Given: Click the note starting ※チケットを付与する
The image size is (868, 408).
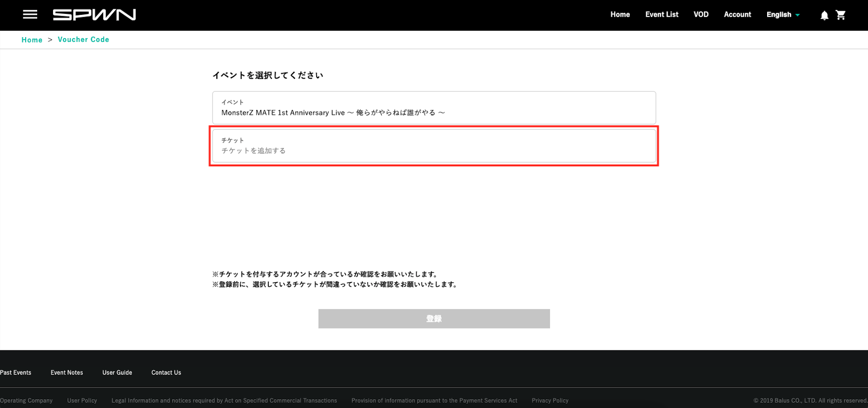Looking at the screenshot, I should tap(325, 274).
